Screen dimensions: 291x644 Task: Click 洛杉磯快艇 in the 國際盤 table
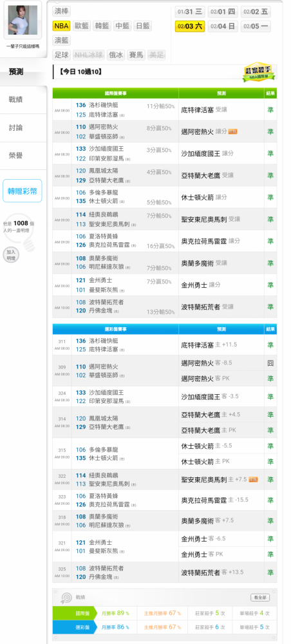coord(104,106)
